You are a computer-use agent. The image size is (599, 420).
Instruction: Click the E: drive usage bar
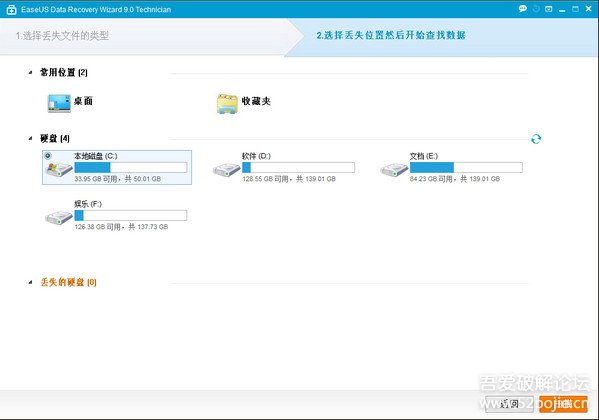466,167
